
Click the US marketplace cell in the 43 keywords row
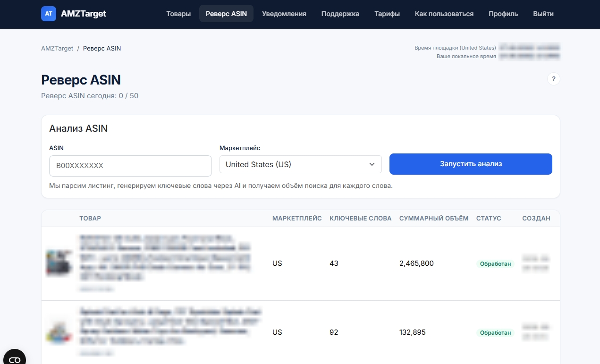pyautogui.click(x=277, y=263)
